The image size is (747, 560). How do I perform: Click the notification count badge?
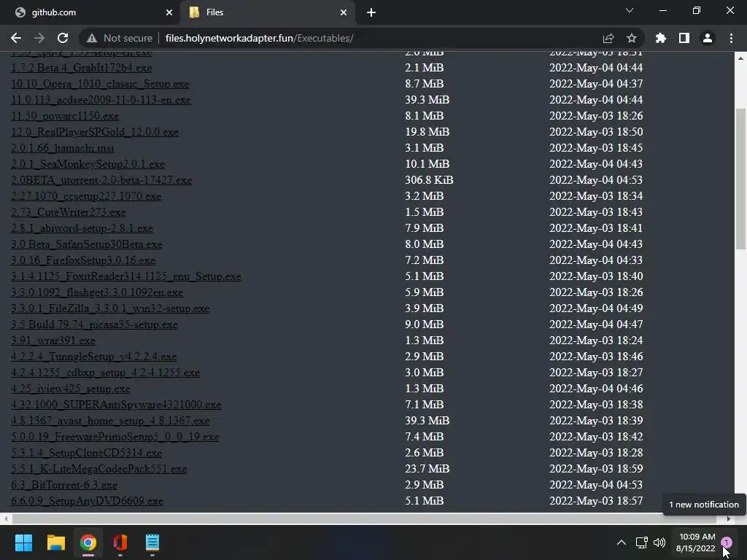[x=727, y=542]
